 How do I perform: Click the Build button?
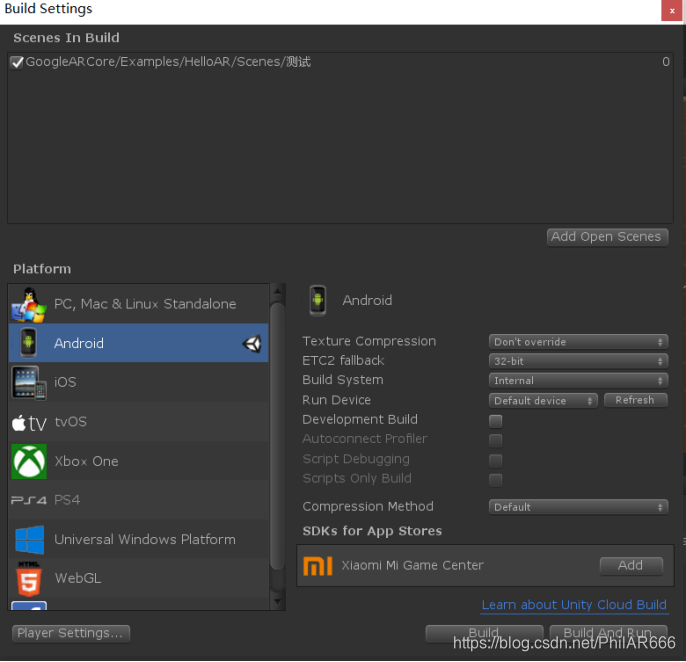pyautogui.click(x=484, y=633)
